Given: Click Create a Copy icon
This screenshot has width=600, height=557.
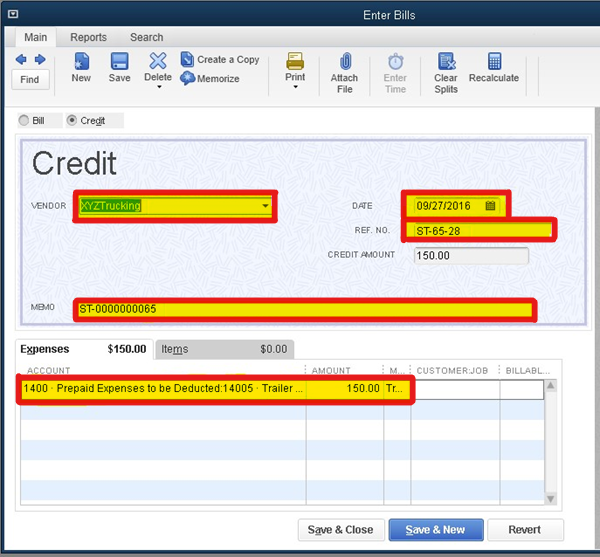Looking at the screenshot, I should pos(188,60).
